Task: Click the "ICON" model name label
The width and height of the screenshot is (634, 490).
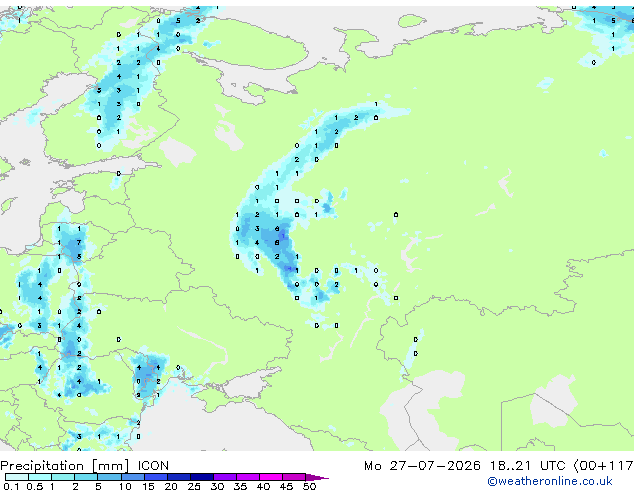Action: pyautogui.click(x=153, y=466)
